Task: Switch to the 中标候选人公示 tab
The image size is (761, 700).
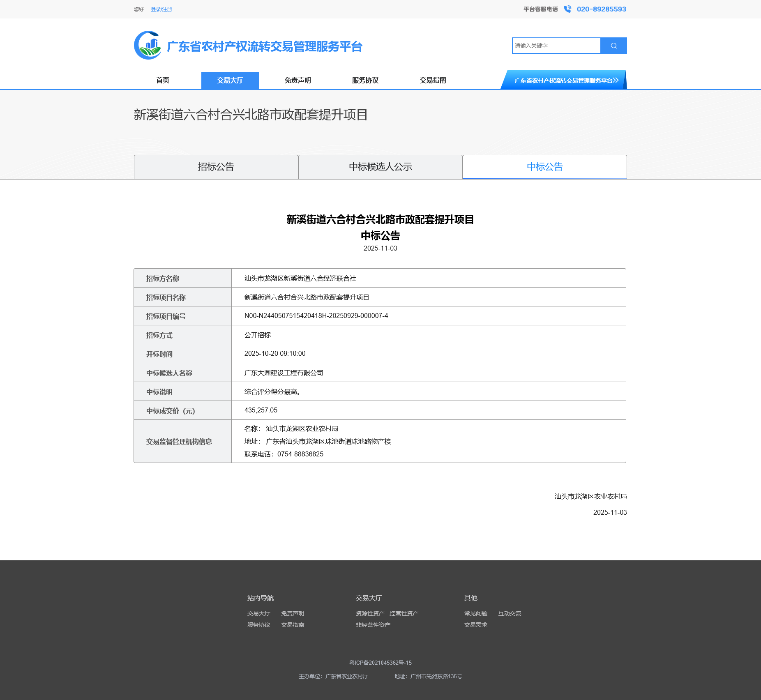Action: (380, 167)
